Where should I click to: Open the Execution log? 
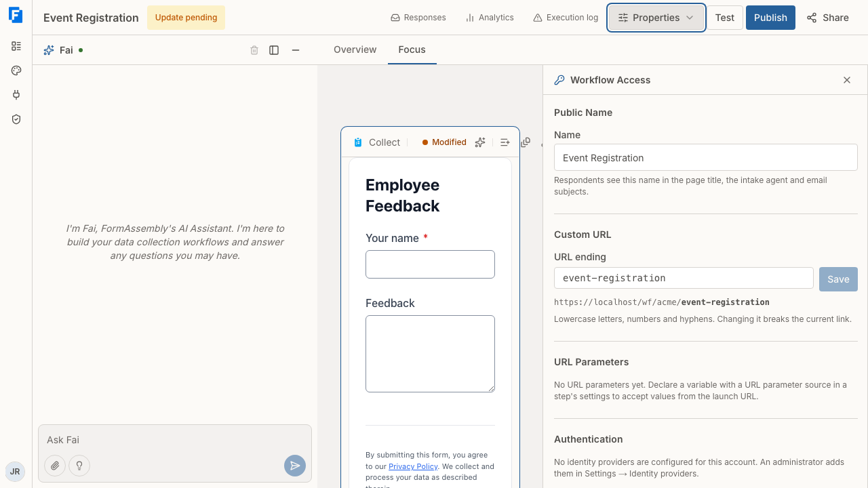coord(566,18)
